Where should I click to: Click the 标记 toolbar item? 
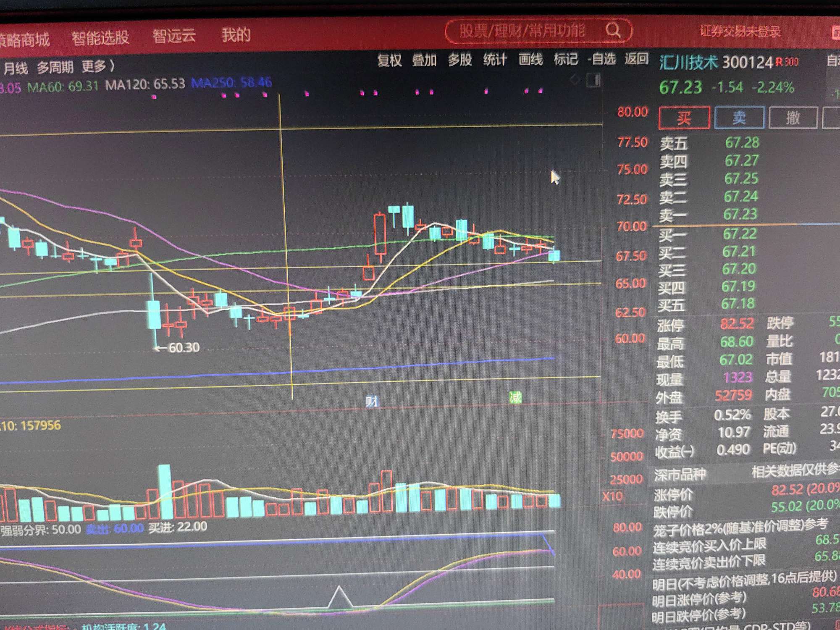(566, 59)
